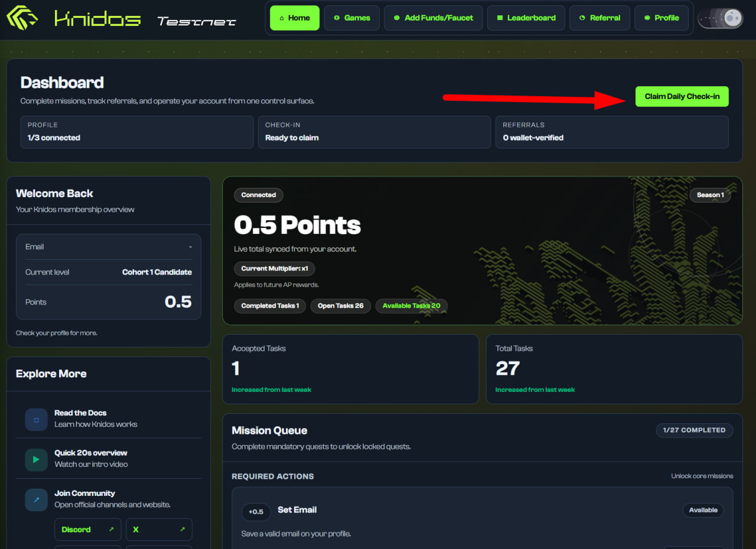
Task: Click the 0.5 Points heading
Action: point(297,225)
